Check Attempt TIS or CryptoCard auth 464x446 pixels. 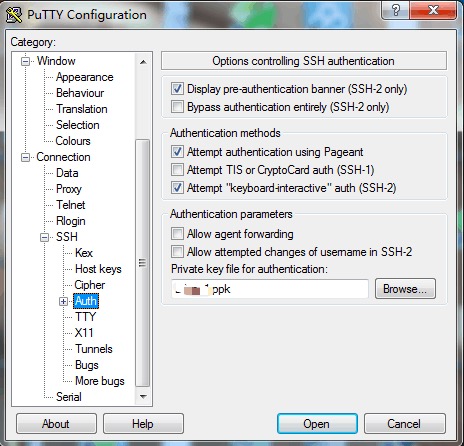click(177, 170)
